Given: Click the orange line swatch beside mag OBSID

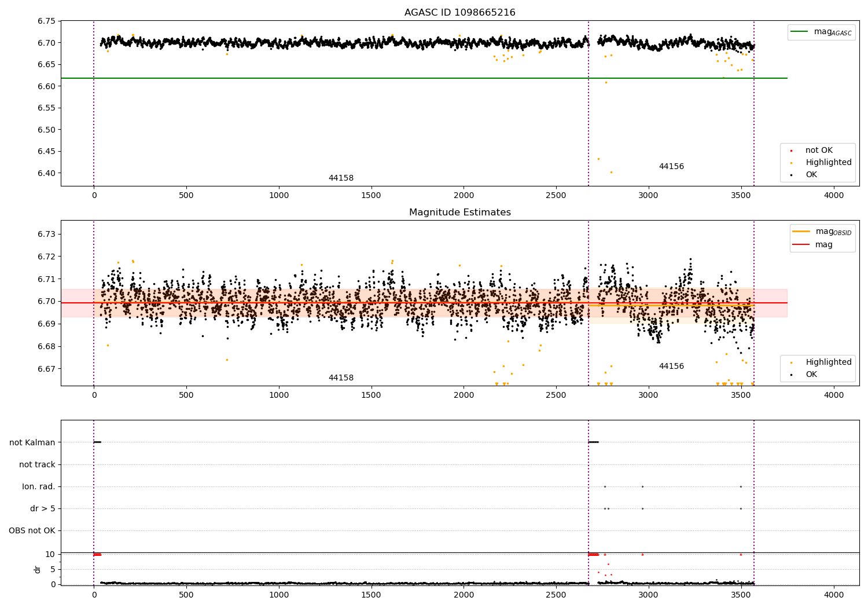Looking at the screenshot, I should [801, 232].
